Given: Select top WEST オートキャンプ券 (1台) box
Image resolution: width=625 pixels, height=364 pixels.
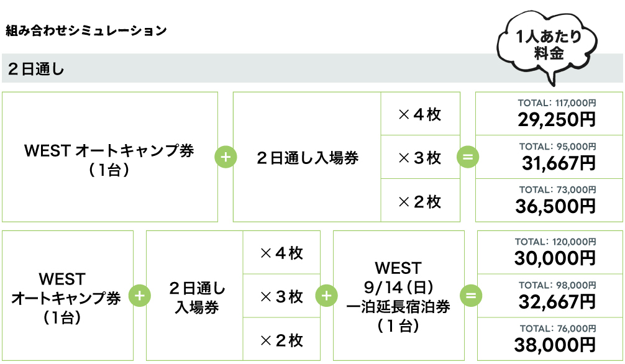Looking at the screenshot, I should tap(109, 157).
